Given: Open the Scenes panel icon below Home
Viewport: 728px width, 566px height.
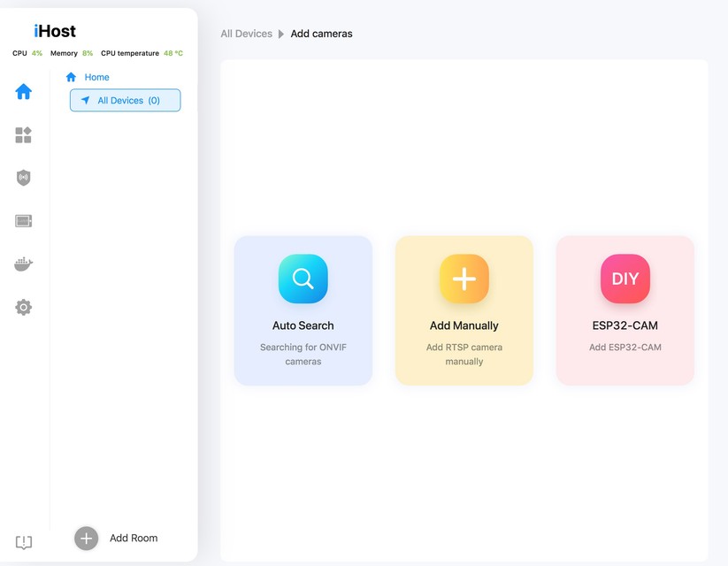Looking at the screenshot, I should [x=23, y=134].
